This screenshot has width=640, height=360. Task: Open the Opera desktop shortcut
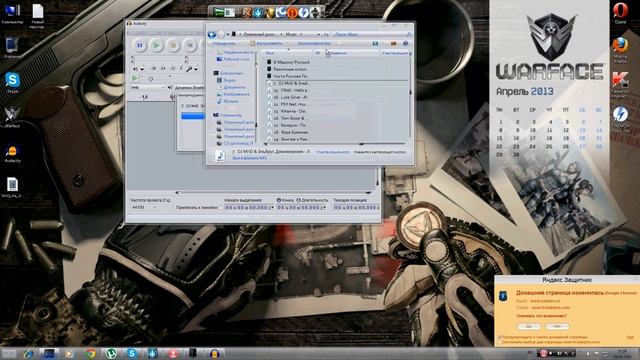(620, 12)
